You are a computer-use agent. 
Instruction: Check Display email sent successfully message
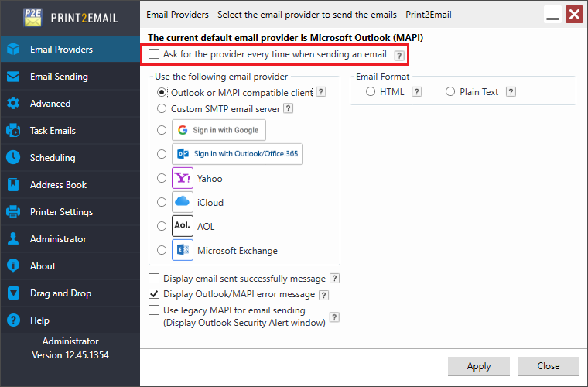(154, 279)
